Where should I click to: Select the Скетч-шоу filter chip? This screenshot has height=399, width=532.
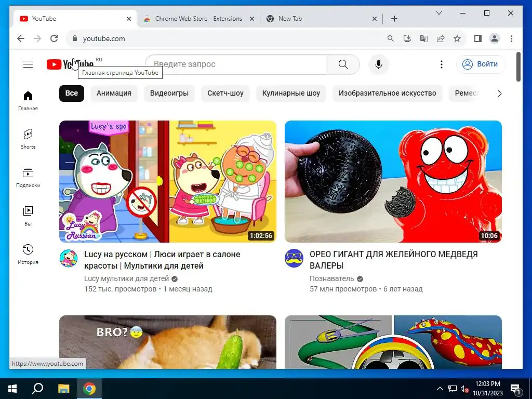pos(225,94)
